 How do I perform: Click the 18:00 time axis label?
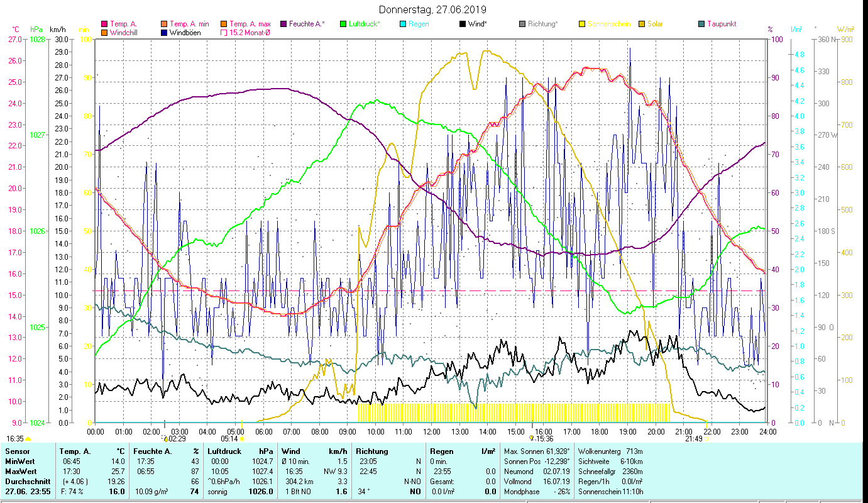coord(599,432)
